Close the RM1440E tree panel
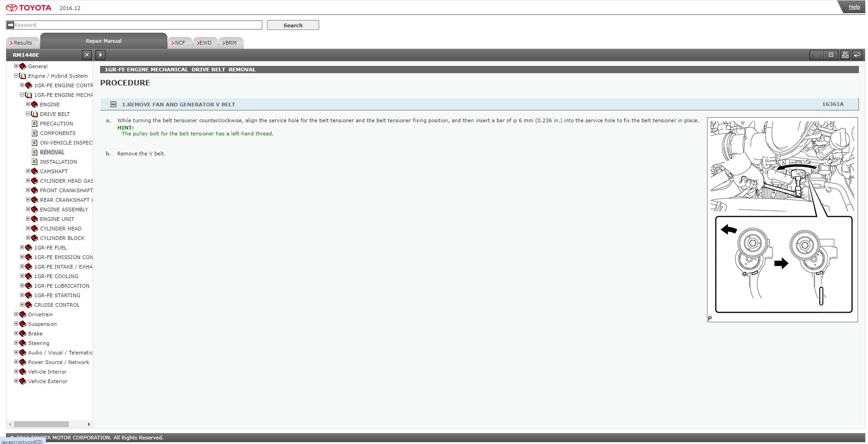 [87, 55]
